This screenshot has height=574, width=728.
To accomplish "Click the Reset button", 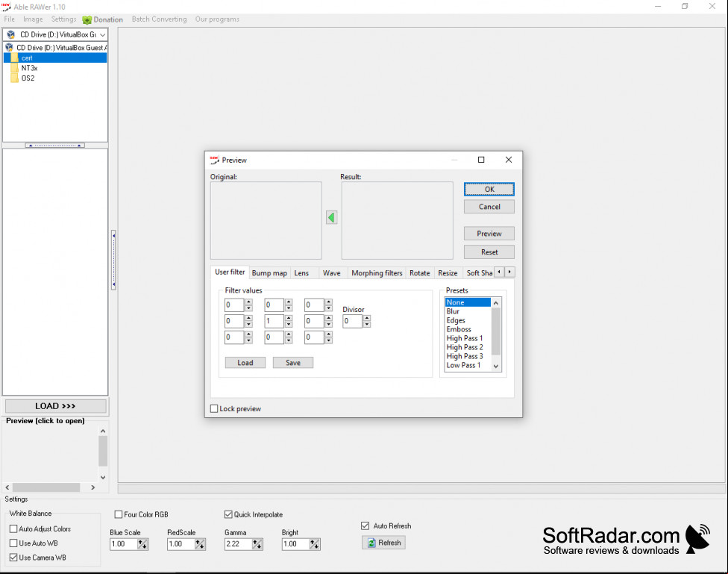I will (489, 252).
